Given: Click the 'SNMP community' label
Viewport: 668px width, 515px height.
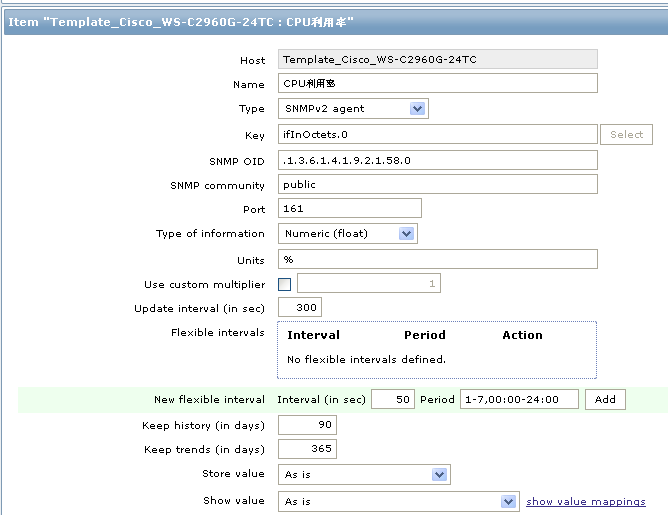Looking at the screenshot, I should click(x=217, y=186).
